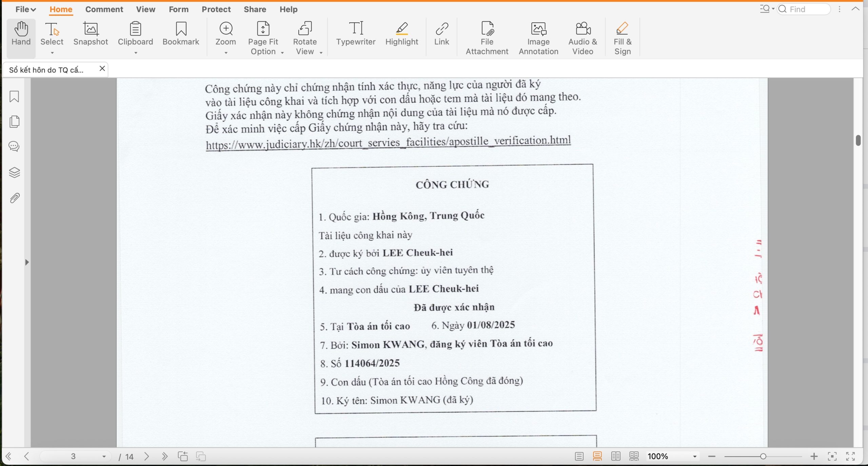Click the Typewriter tool icon
Screen dimensions: 868x466
point(356,34)
